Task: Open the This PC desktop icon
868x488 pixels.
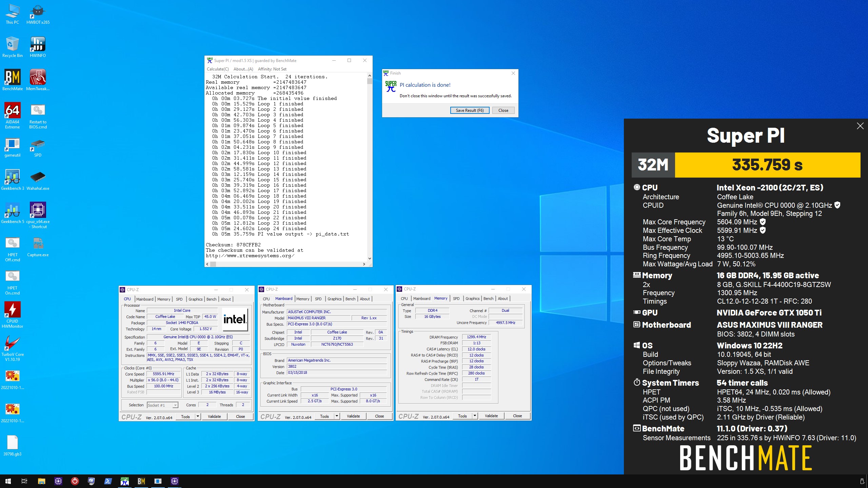Action: 12,14
